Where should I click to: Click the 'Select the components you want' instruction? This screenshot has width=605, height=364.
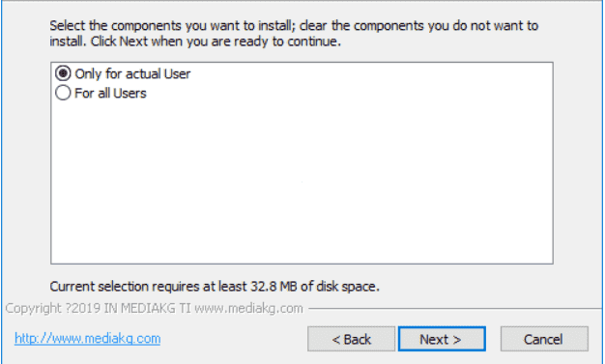coord(294,25)
